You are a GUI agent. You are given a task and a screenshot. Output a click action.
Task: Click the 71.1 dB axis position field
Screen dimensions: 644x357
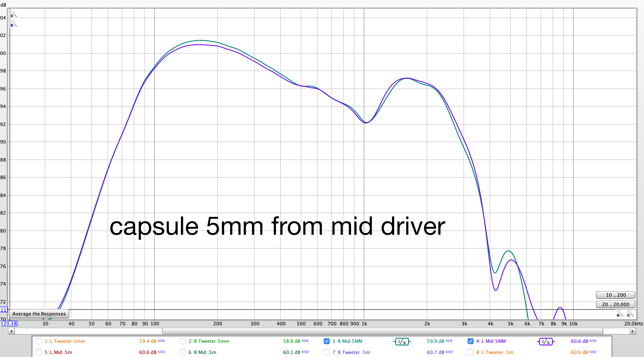pos(3,310)
